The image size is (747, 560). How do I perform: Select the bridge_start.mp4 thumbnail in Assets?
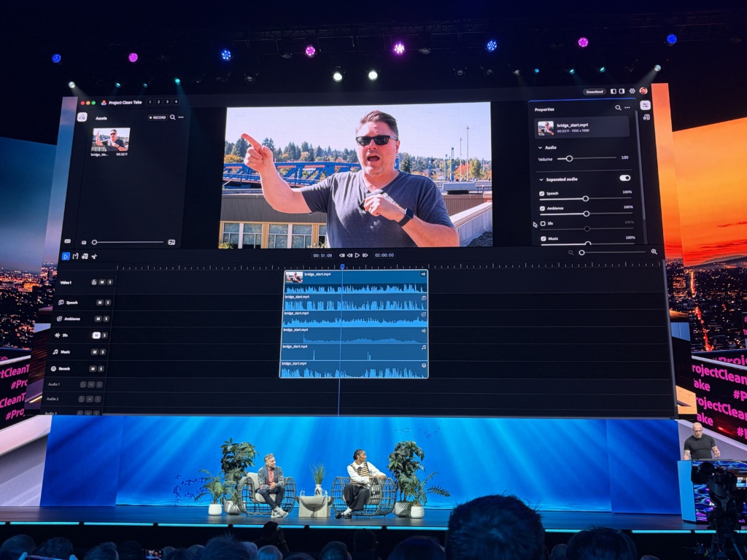(x=111, y=141)
